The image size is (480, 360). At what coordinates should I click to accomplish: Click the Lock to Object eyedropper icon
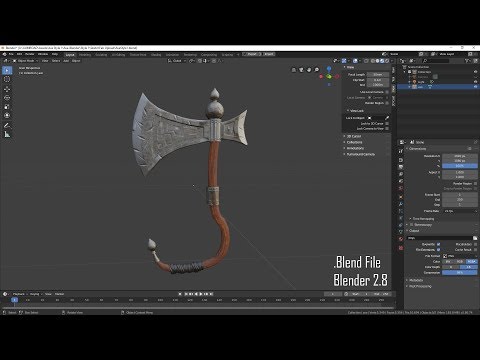click(387, 118)
